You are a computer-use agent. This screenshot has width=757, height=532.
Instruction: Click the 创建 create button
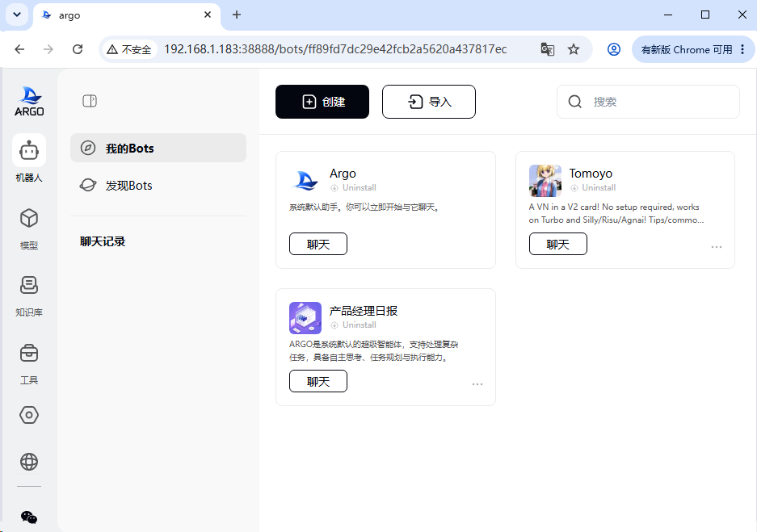tap(322, 102)
